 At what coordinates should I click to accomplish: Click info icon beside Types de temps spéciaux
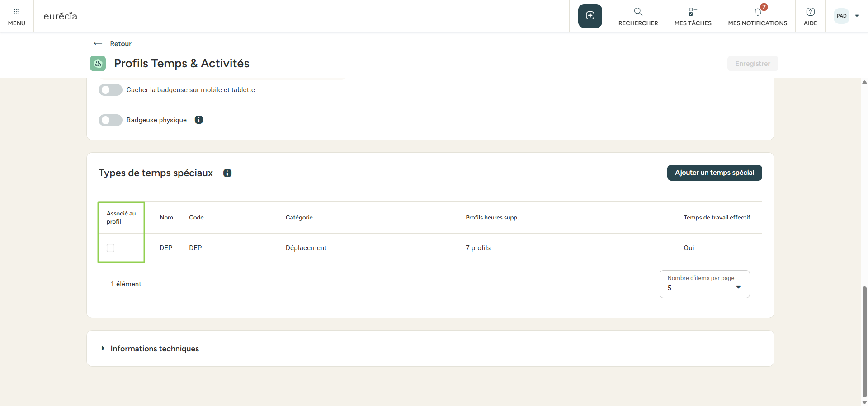(227, 173)
